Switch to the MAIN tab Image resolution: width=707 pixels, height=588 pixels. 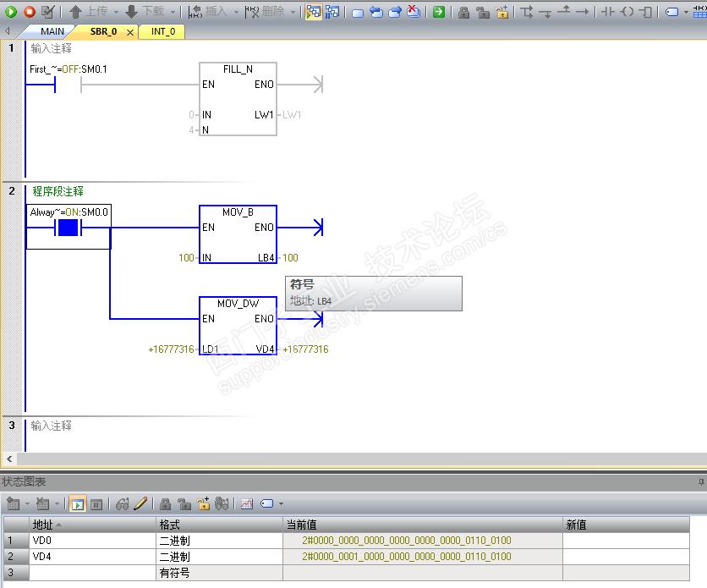pos(52,31)
